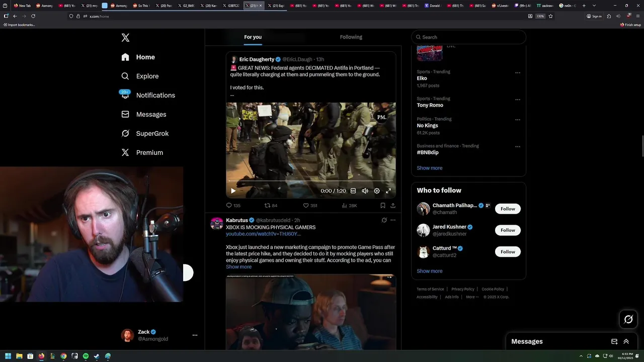Viewport: 644px width, 362px height.
Task: Open the Home feed from the sidebar
Action: [x=138, y=57]
